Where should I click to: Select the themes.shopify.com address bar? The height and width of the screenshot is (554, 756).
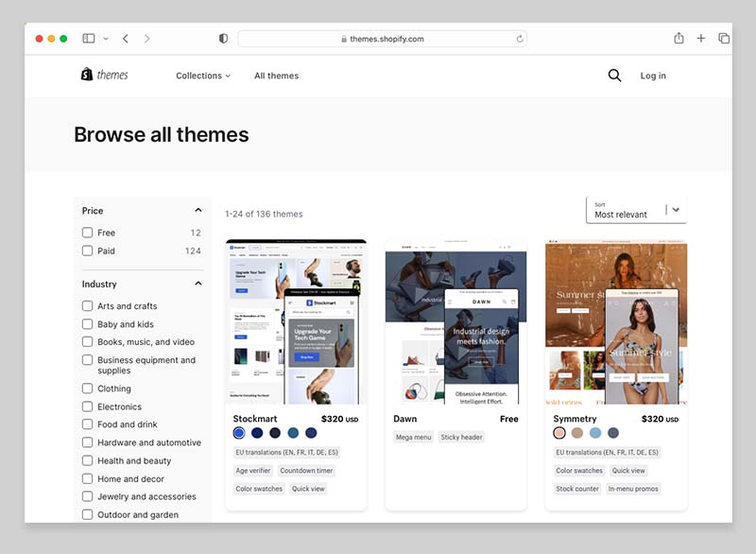[x=383, y=39]
